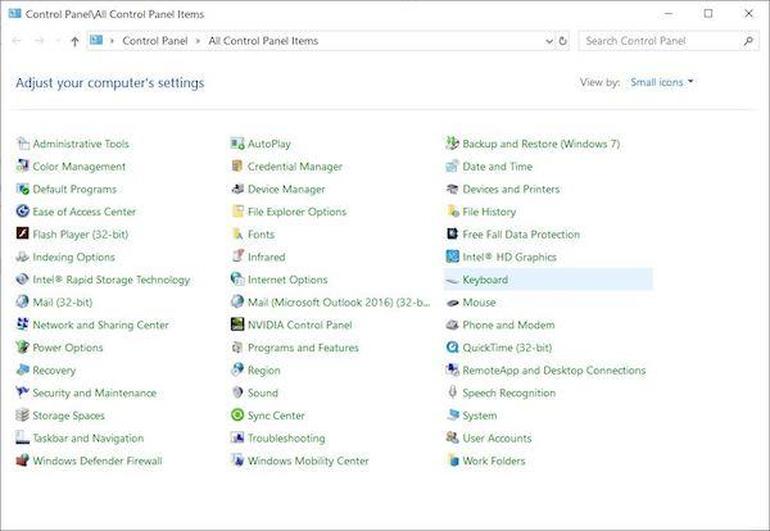Image resolution: width=770 pixels, height=531 pixels.
Task: Click the Network and Sharing Center icon
Action: pyautogui.click(x=23, y=324)
